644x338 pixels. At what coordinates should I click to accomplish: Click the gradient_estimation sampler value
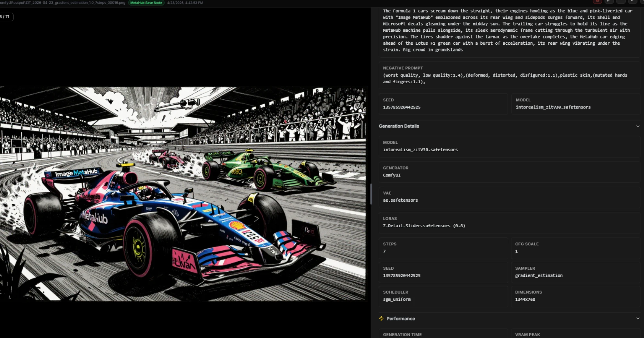539,276
